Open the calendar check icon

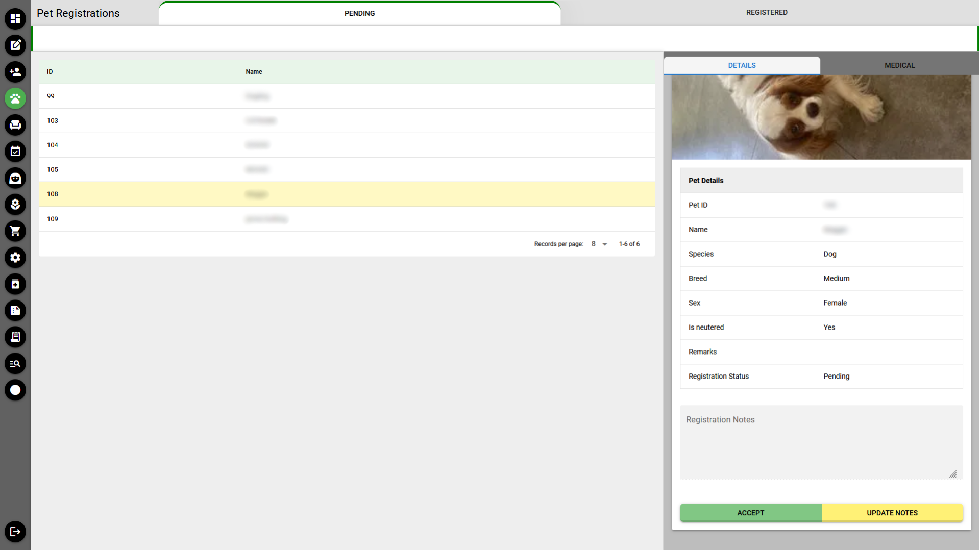tap(15, 152)
